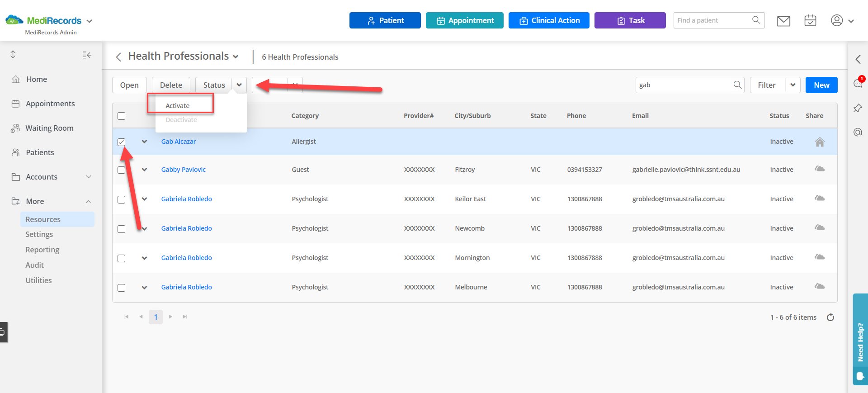Toggle the select-all checkbox in table header
The width and height of the screenshot is (868, 393).
point(121,116)
